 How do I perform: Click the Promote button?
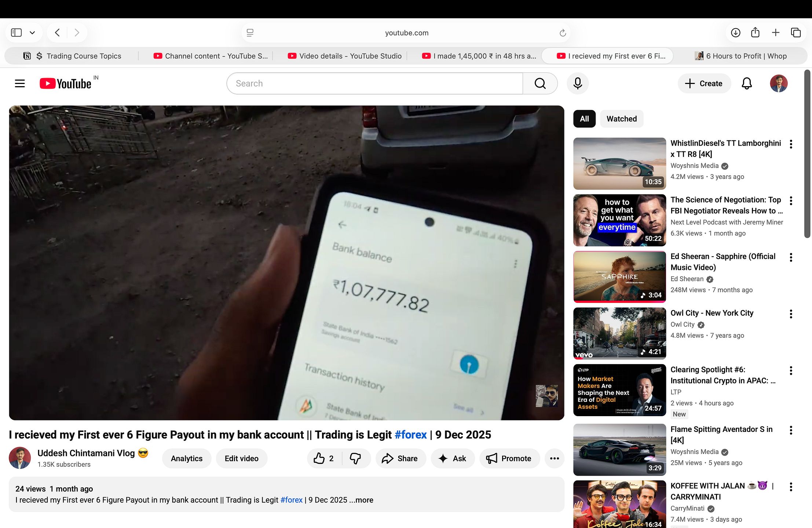509,458
